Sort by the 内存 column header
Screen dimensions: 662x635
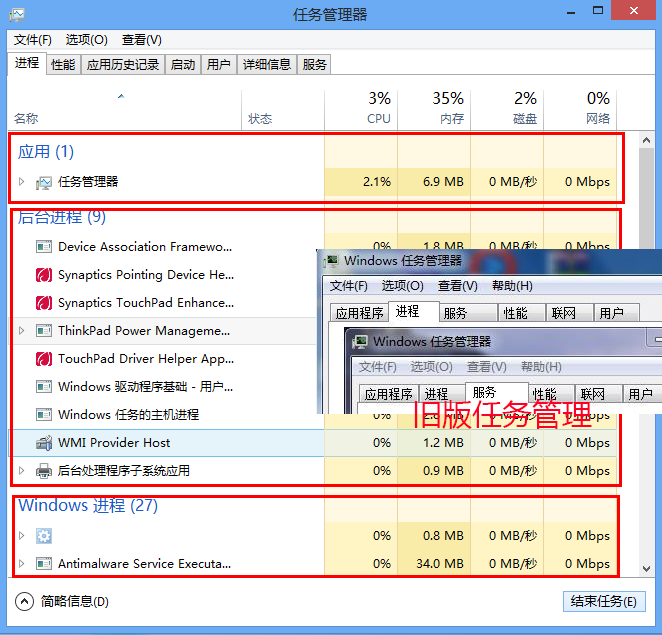point(434,110)
